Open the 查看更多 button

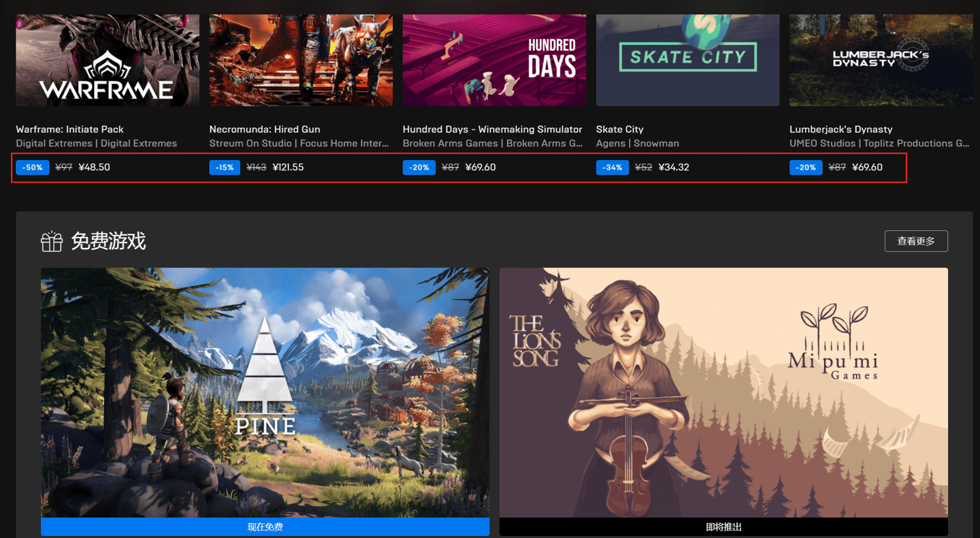tap(916, 241)
